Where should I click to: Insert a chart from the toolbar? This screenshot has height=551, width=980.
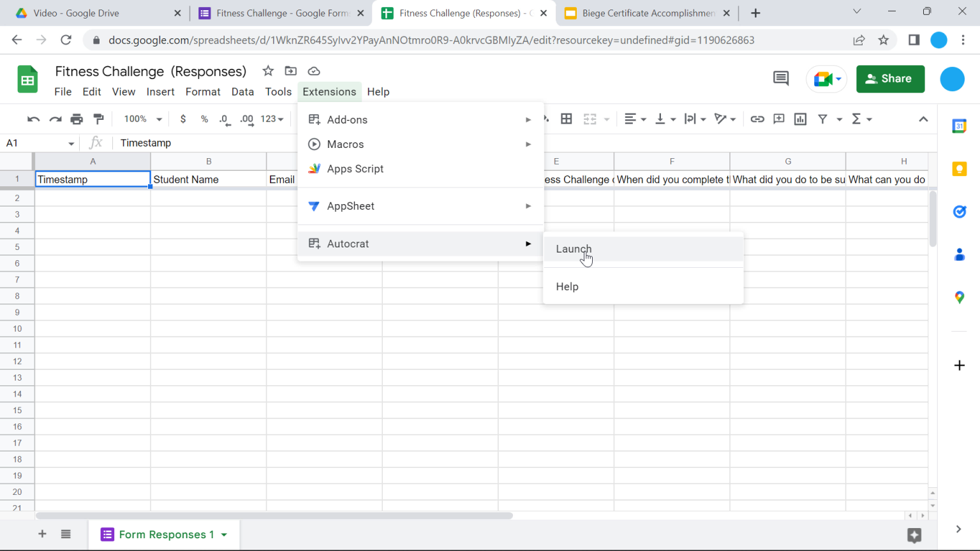tap(800, 119)
